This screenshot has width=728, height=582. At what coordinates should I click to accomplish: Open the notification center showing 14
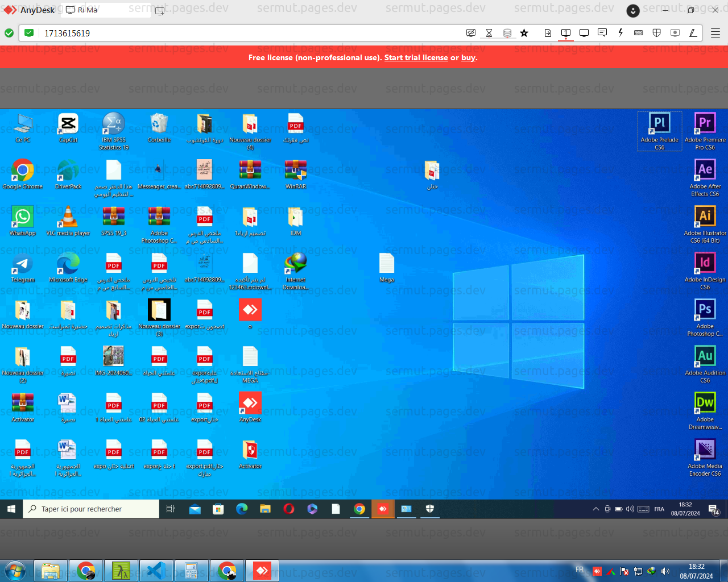pyautogui.click(x=713, y=509)
